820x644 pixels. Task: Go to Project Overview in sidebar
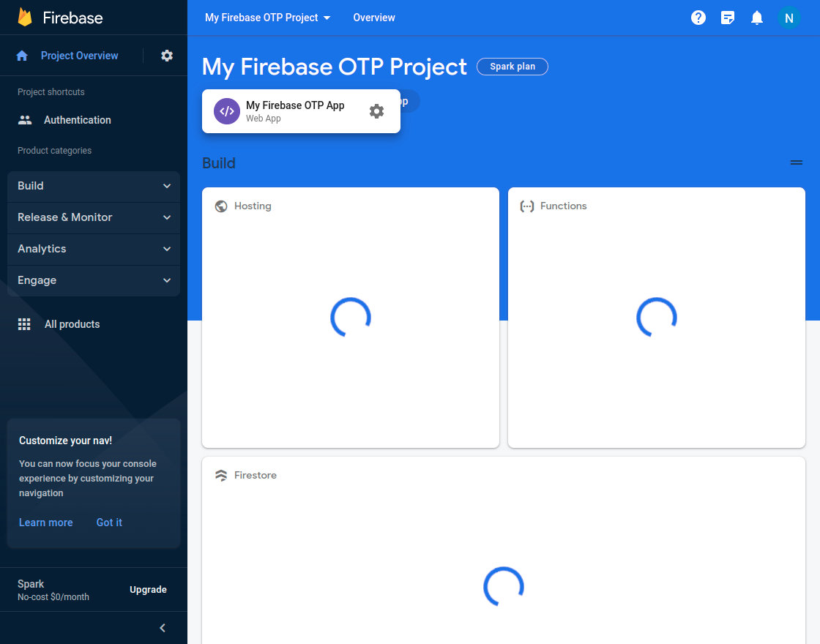(x=79, y=55)
